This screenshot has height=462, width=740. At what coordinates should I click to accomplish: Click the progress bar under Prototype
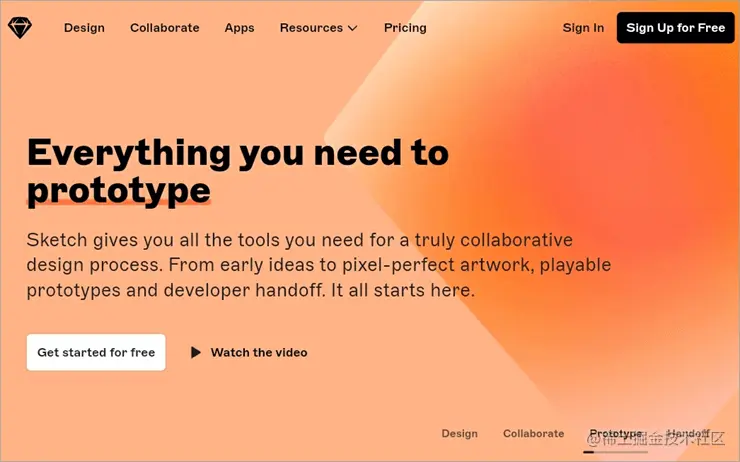615,452
